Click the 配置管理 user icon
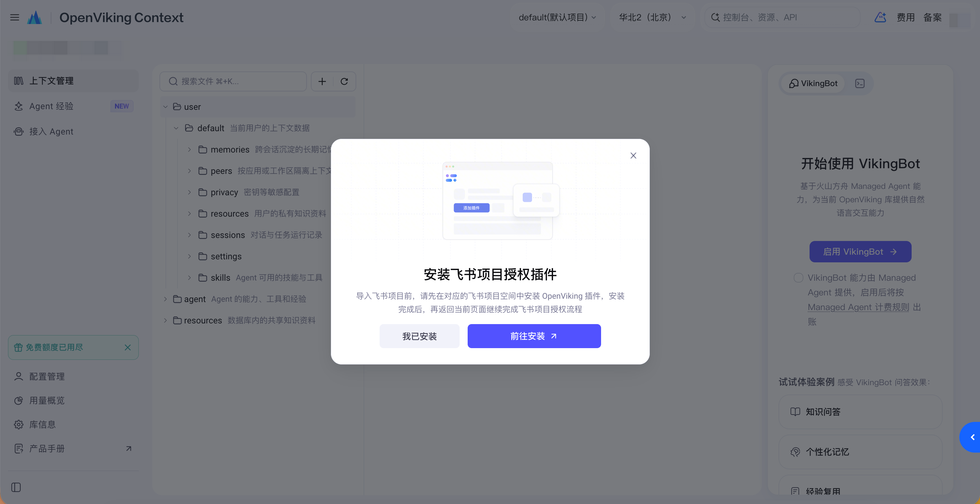The image size is (980, 504). point(18,376)
